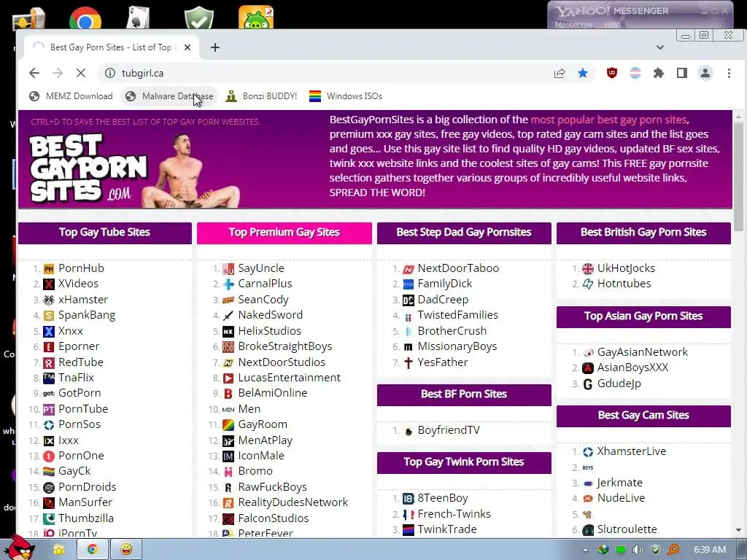Image resolution: width=747 pixels, height=560 pixels.
Task: Open the Windows ISOs bookmark
Action: [345, 96]
